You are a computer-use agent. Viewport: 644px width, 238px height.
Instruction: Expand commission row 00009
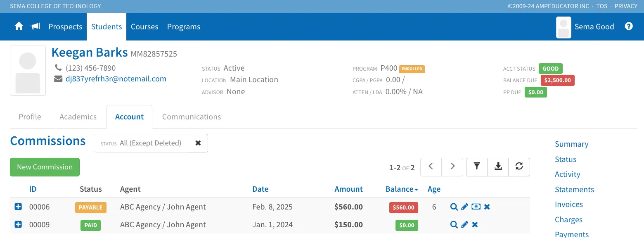point(18,224)
